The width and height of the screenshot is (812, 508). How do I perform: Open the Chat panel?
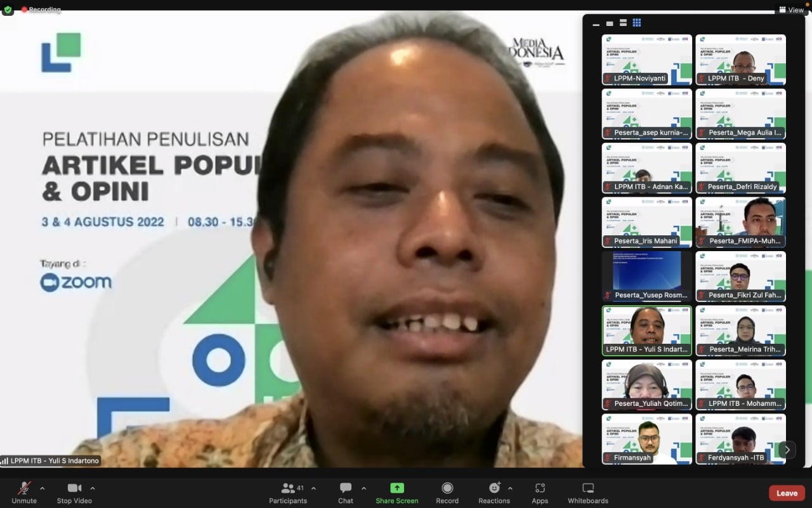point(345,492)
